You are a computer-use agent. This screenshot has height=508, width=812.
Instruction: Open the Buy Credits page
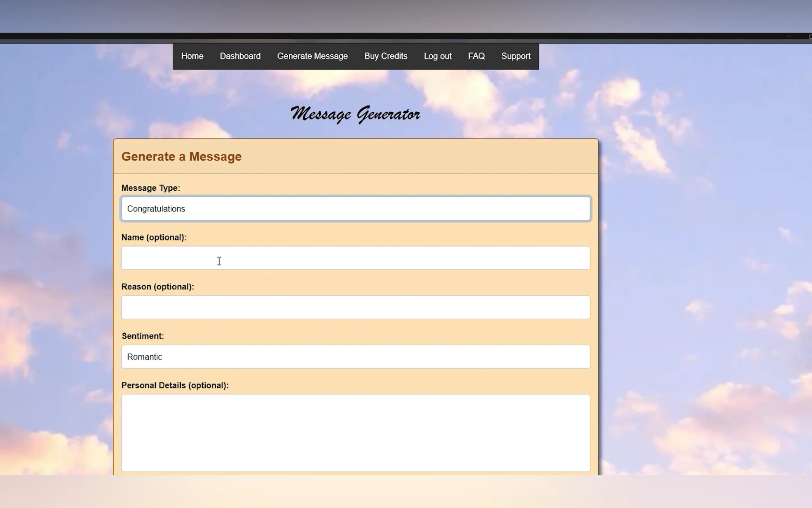[386, 56]
